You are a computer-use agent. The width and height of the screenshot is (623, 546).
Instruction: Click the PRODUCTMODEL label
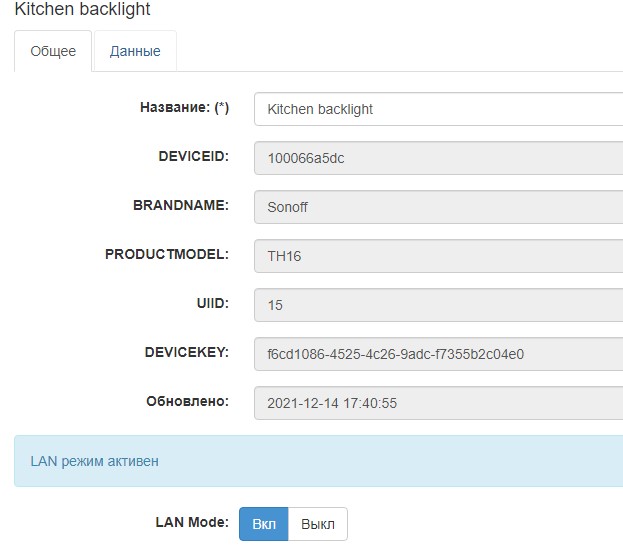tap(166, 254)
